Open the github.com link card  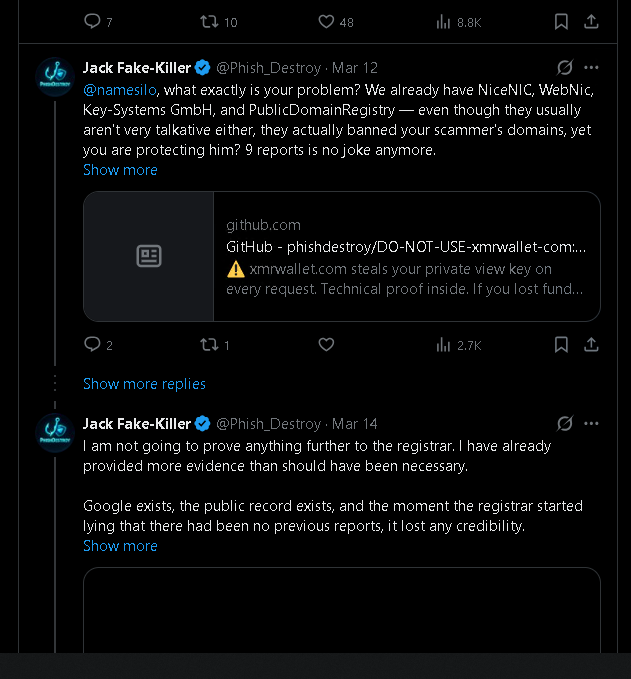[342, 256]
